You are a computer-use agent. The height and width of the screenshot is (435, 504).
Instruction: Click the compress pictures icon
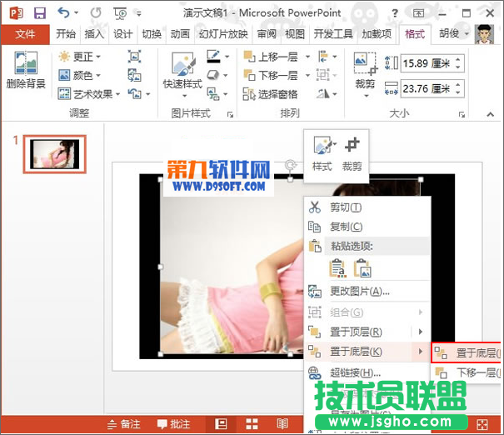(x=134, y=57)
